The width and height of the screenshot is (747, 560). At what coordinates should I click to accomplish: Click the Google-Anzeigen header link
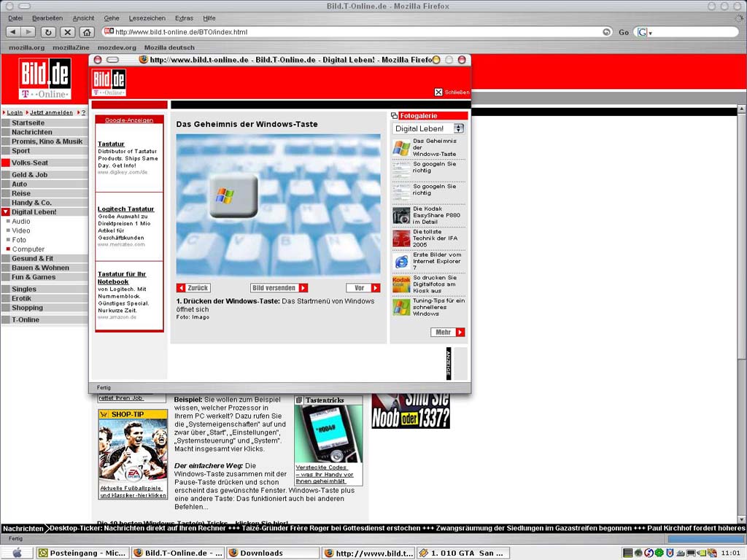click(x=129, y=120)
